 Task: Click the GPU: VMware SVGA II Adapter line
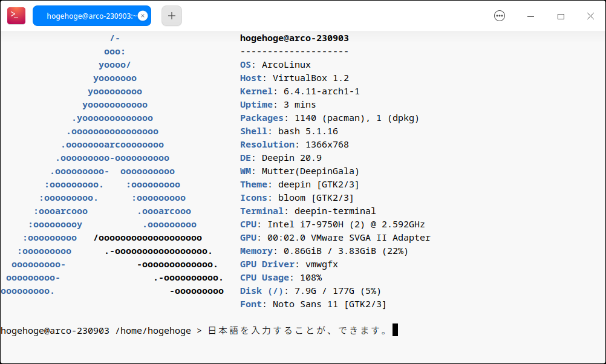[336, 238]
